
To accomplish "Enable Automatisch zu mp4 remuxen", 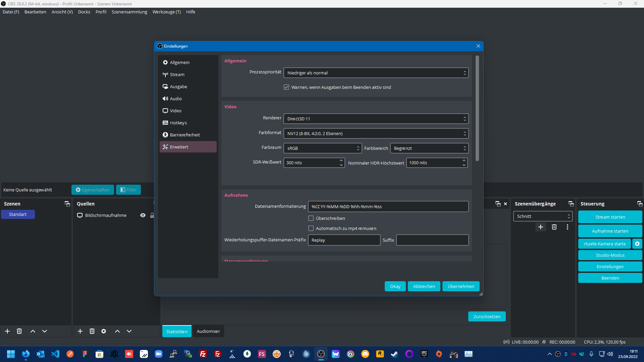I will (311, 228).
